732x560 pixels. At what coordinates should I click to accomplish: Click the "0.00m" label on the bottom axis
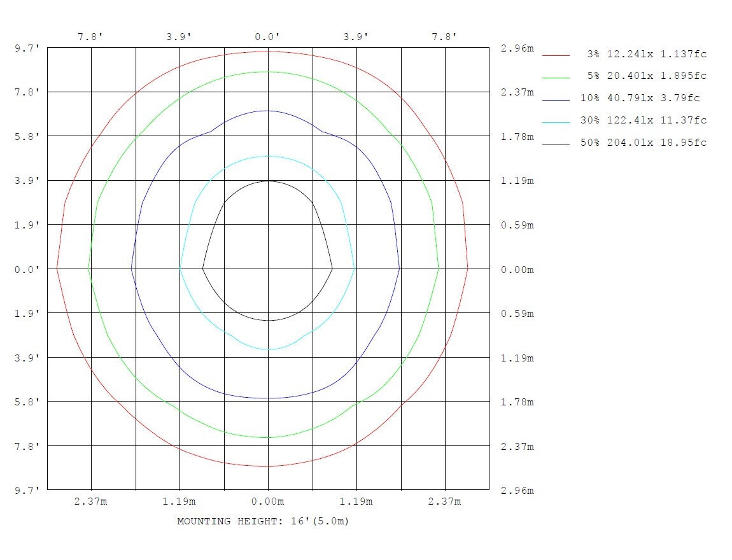point(267,501)
